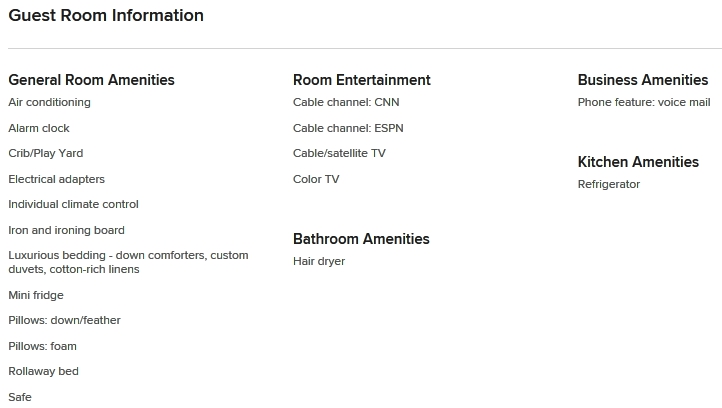Select Phone feature: voice mail text
The width and height of the screenshot is (722, 408).
point(644,102)
